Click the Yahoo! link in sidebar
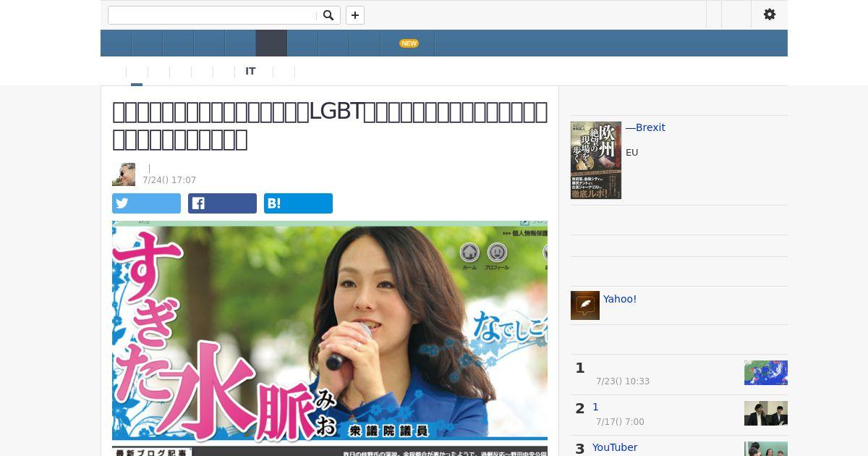This screenshot has width=868, height=456. [620, 299]
